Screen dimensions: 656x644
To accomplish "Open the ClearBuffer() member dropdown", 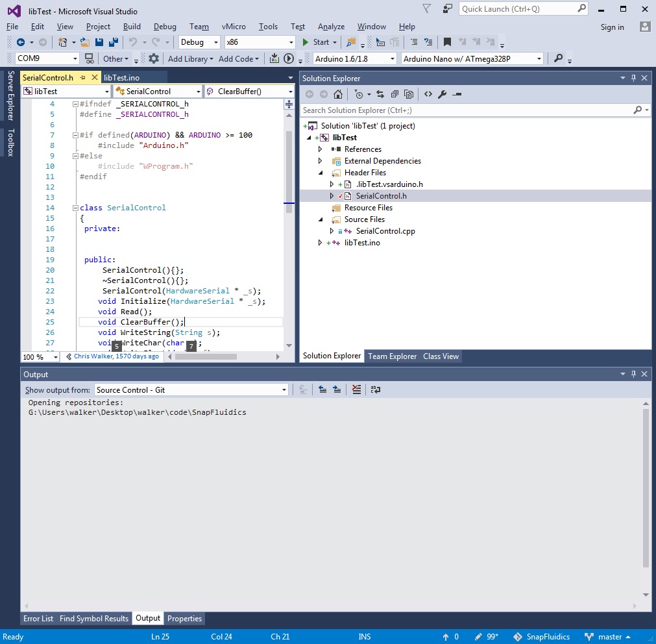I will (249, 92).
